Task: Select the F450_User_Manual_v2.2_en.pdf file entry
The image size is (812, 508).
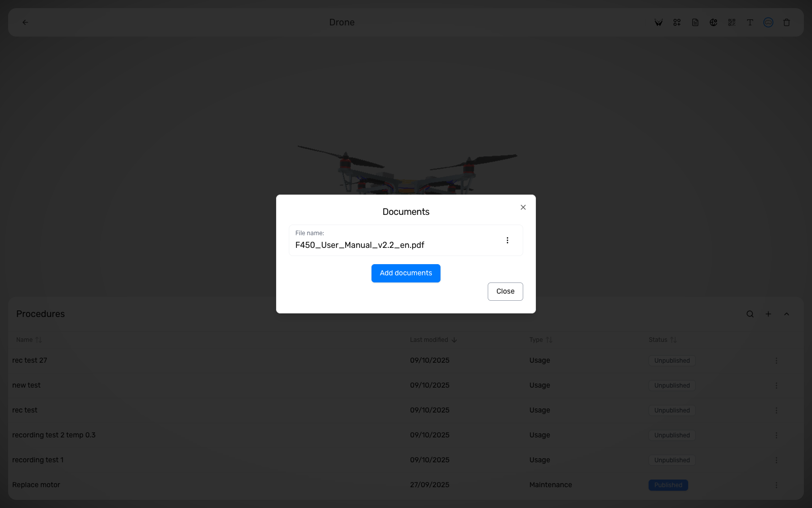Action: tap(406, 240)
